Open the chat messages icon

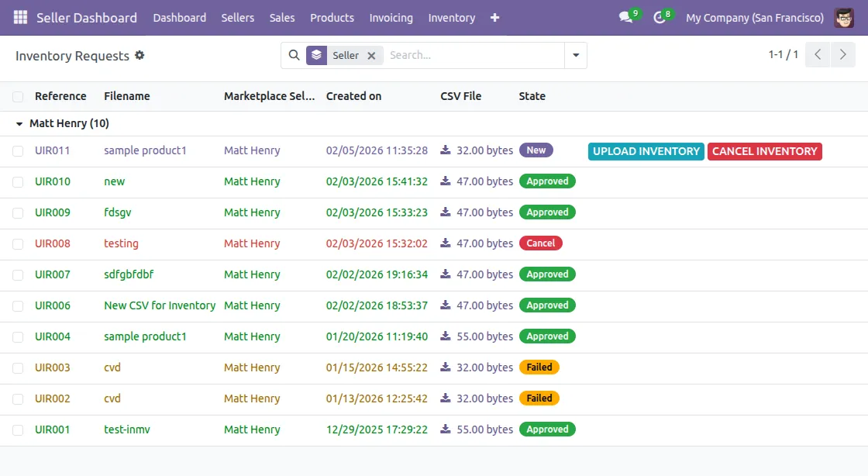click(625, 17)
